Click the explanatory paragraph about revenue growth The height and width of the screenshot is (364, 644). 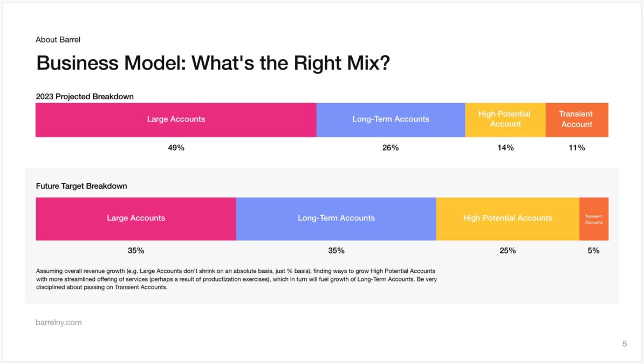click(x=237, y=279)
